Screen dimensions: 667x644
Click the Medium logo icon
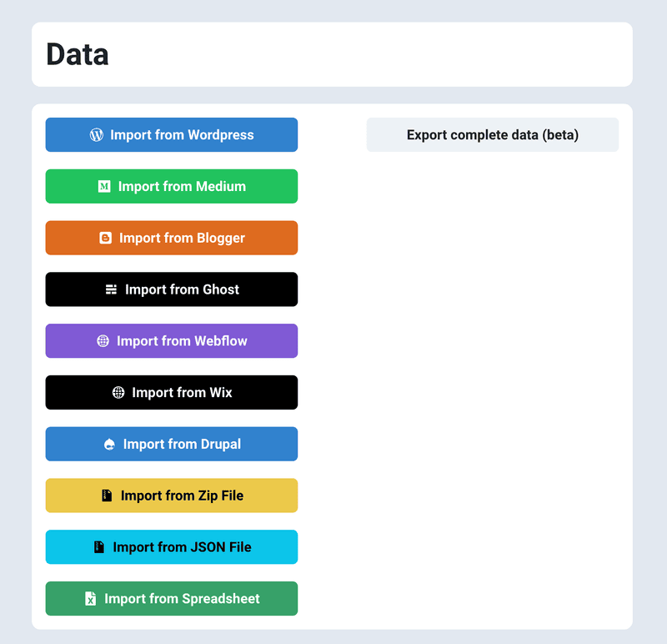coord(104,187)
